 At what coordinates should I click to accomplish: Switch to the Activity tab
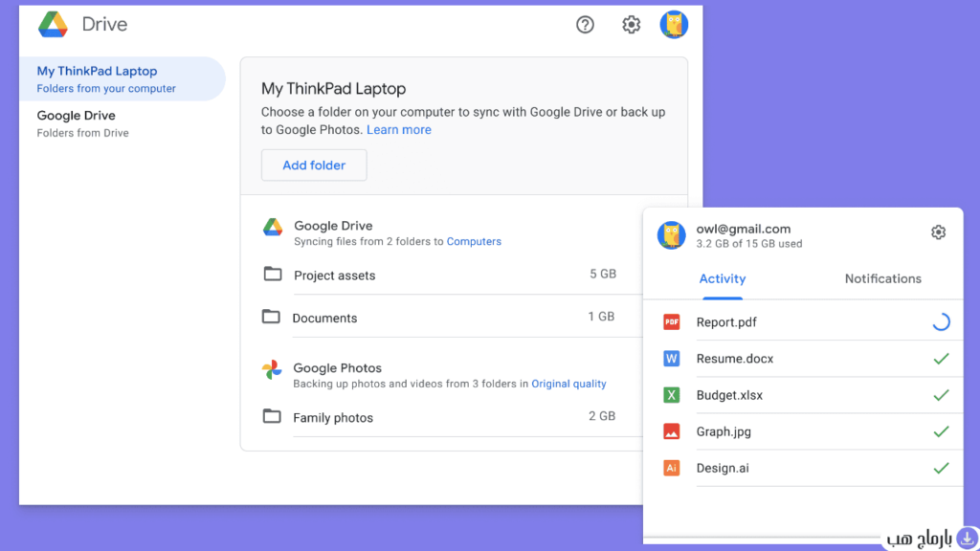click(x=722, y=278)
